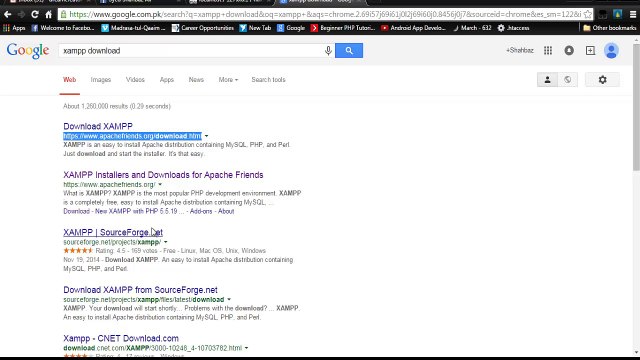The width and height of the screenshot is (640, 360).
Task: Open Google notifications bell
Action: point(569,51)
